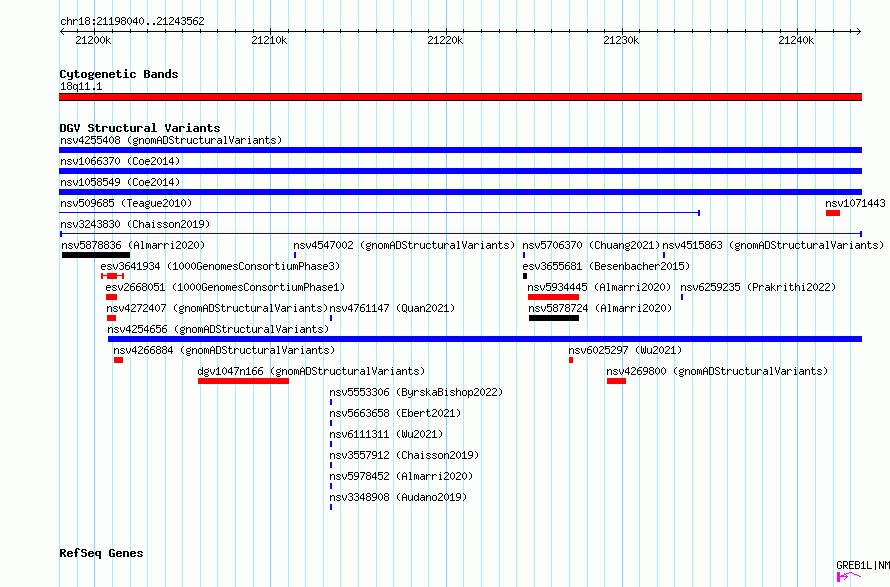Click the red nsv5934445 variant bar
890x587 pixels.
553,297
